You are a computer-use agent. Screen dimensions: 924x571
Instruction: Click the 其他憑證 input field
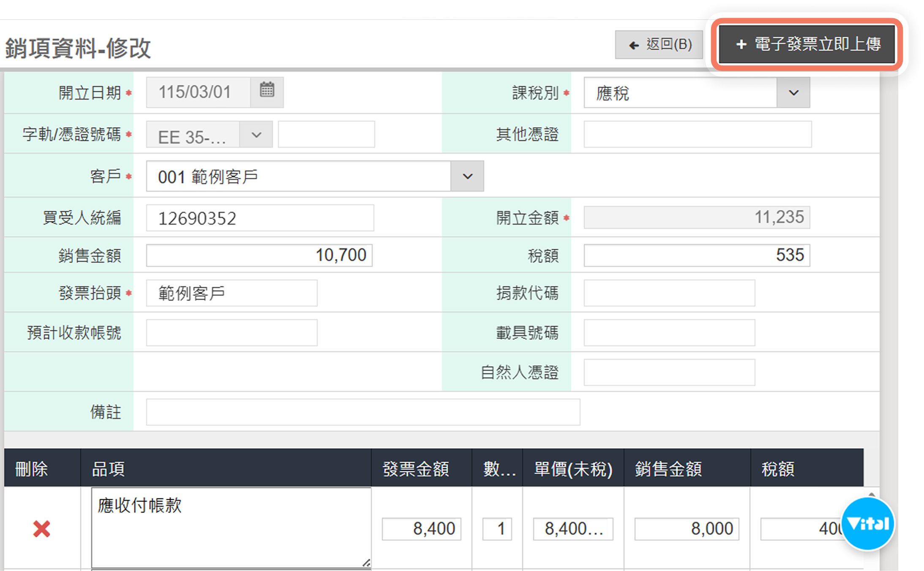[697, 134]
